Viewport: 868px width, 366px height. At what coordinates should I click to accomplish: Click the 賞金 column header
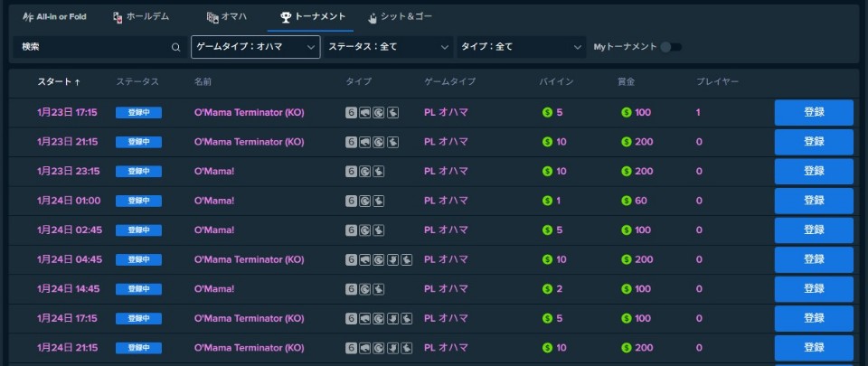point(626,82)
